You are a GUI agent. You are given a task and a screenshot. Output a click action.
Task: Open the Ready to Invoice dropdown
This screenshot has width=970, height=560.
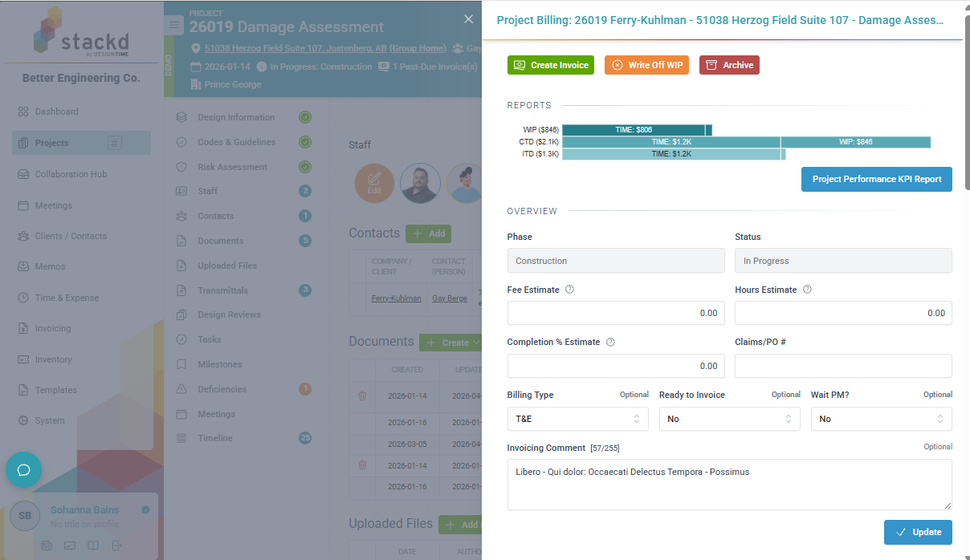tap(730, 419)
